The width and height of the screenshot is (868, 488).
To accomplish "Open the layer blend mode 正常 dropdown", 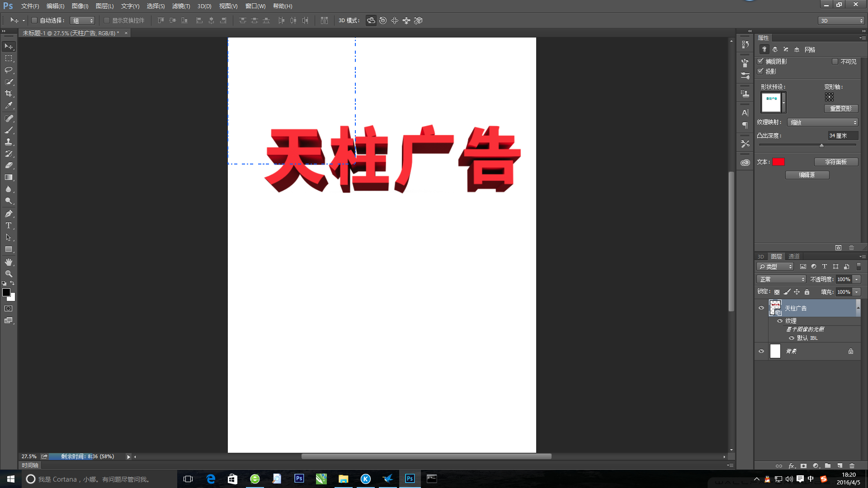I will pyautogui.click(x=781, y=279).
